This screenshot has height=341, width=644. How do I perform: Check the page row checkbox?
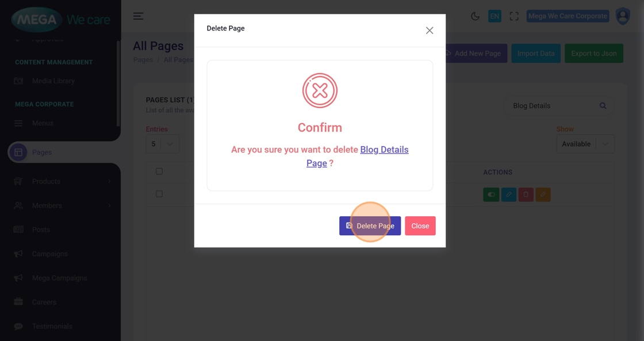pos(159,194)
